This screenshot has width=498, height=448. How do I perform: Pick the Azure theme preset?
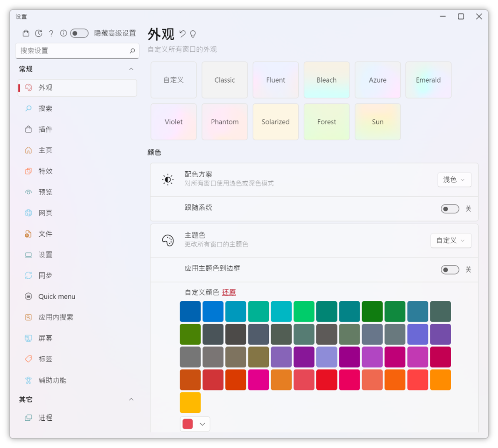point(378,80)
